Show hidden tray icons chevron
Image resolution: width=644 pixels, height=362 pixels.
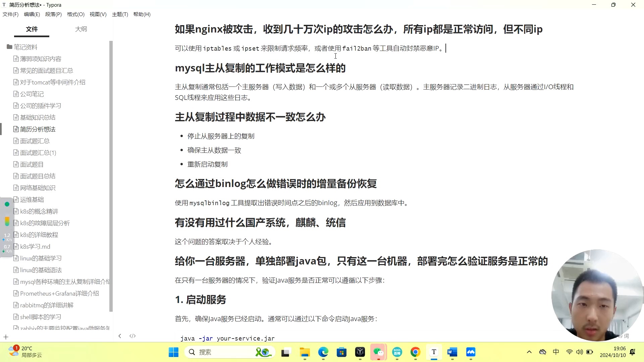click(x=529, y=352)
